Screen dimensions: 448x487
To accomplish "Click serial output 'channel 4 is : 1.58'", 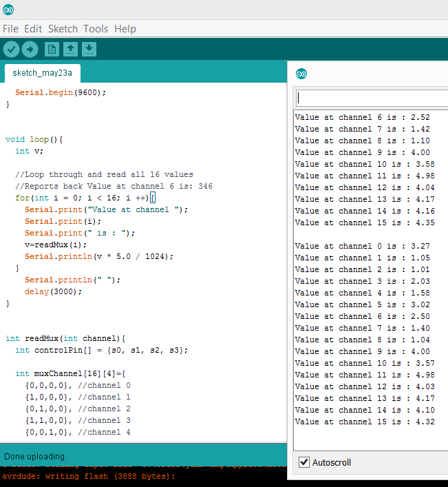I will coord(384,293).
